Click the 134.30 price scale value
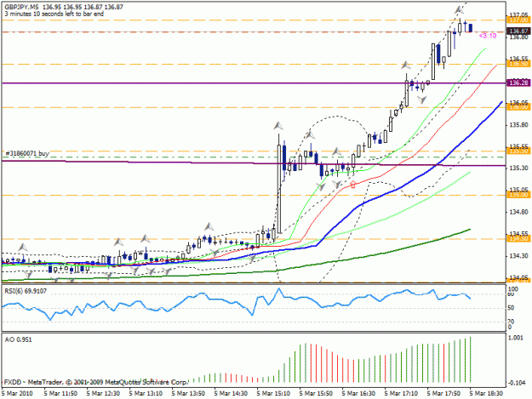 (518, 256)
